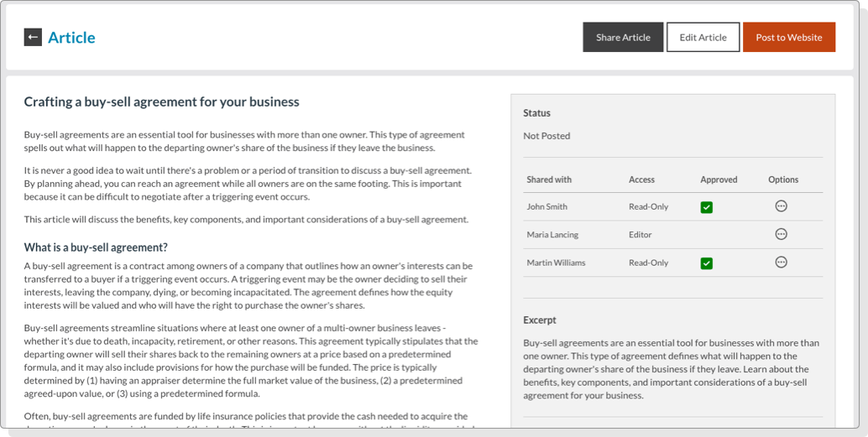Screen dimensions: 868x437
Task: Toggle John Smith's Approved checkbox
Action: (x=707, y=207)
